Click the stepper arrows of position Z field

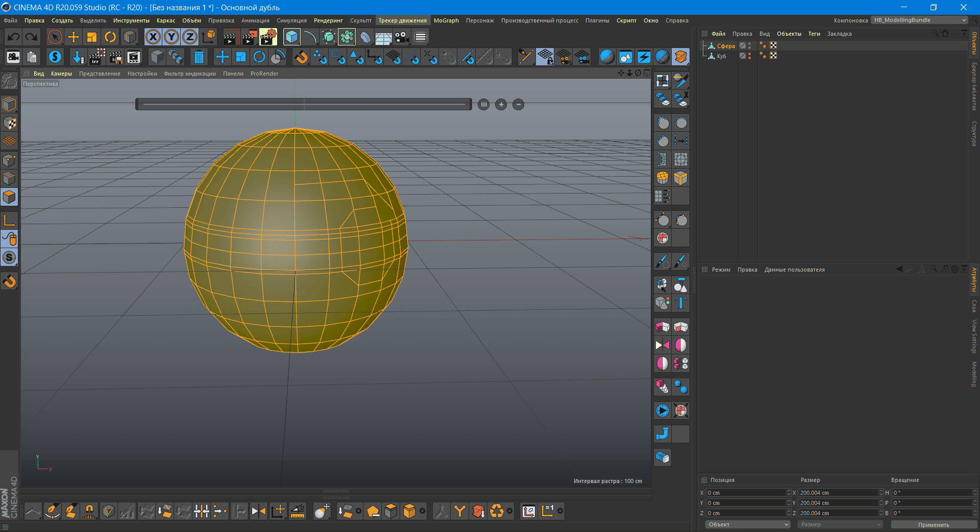pyautogui.click(x=789, y=513)
